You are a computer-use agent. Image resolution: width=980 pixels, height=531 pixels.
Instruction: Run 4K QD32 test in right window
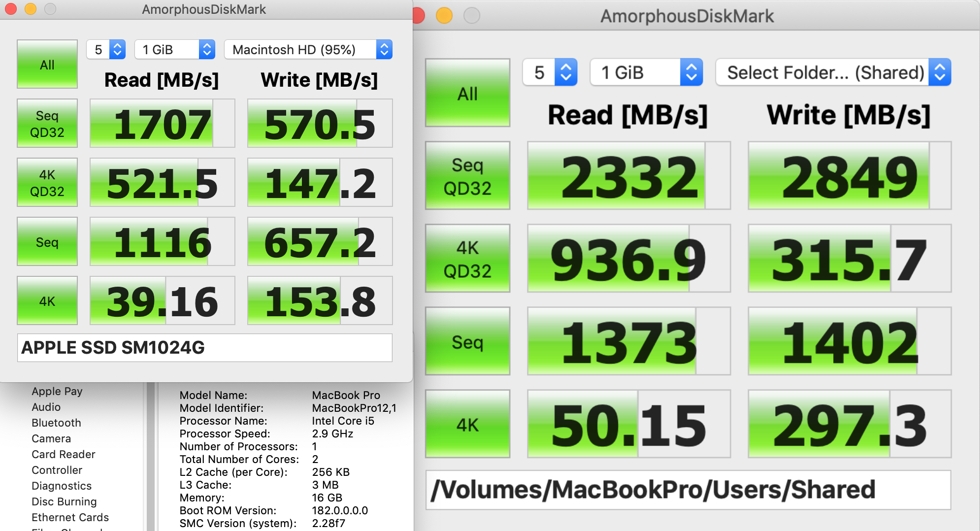(467, 259)
